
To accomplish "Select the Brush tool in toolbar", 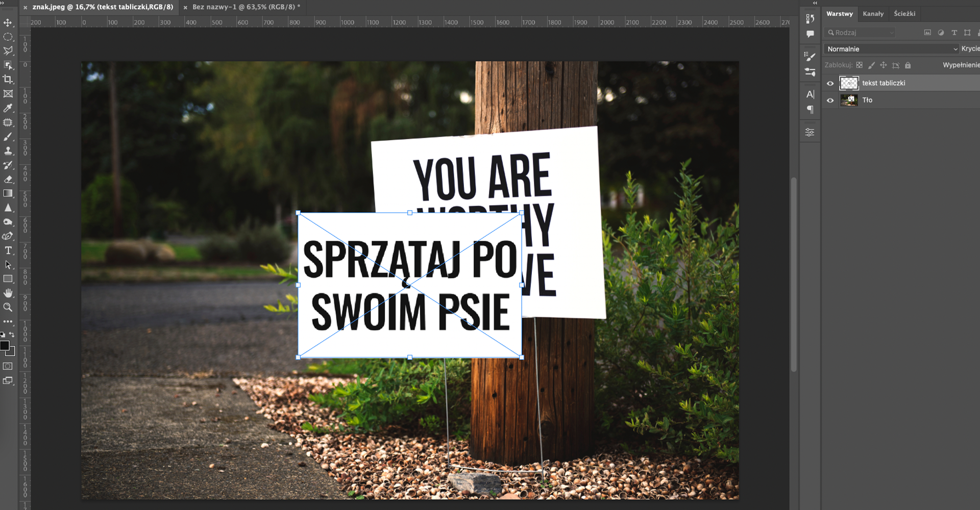I will click(x=8, y=137).
